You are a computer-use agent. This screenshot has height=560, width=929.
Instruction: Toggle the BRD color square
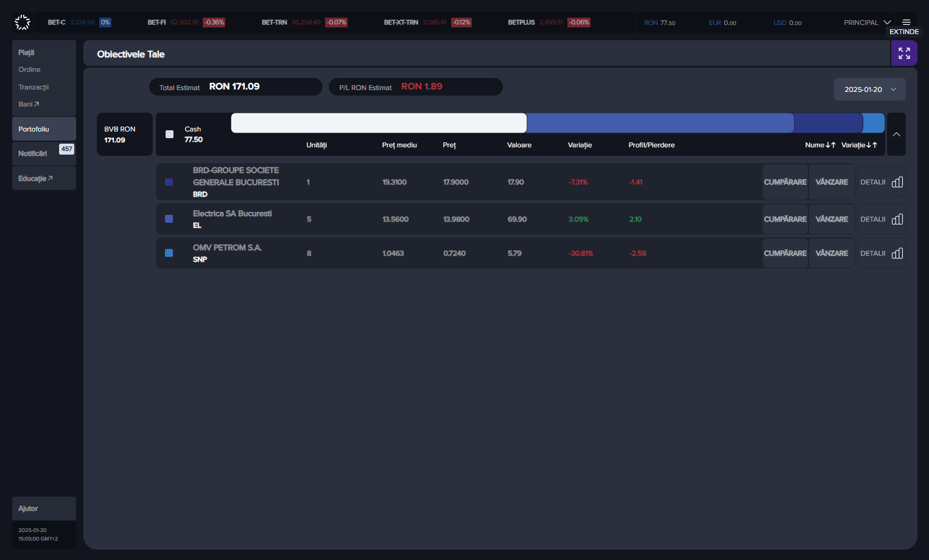click(x=169, y=182)
